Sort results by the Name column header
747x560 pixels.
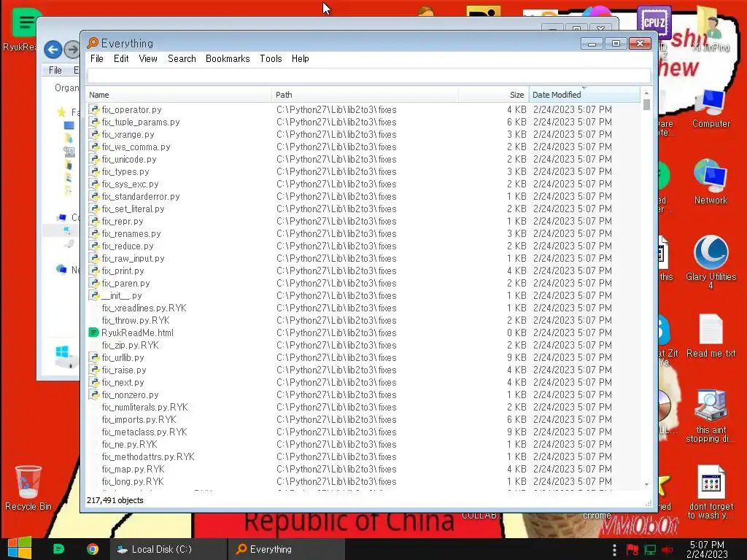pyautogui.click(x=179, y=95)
